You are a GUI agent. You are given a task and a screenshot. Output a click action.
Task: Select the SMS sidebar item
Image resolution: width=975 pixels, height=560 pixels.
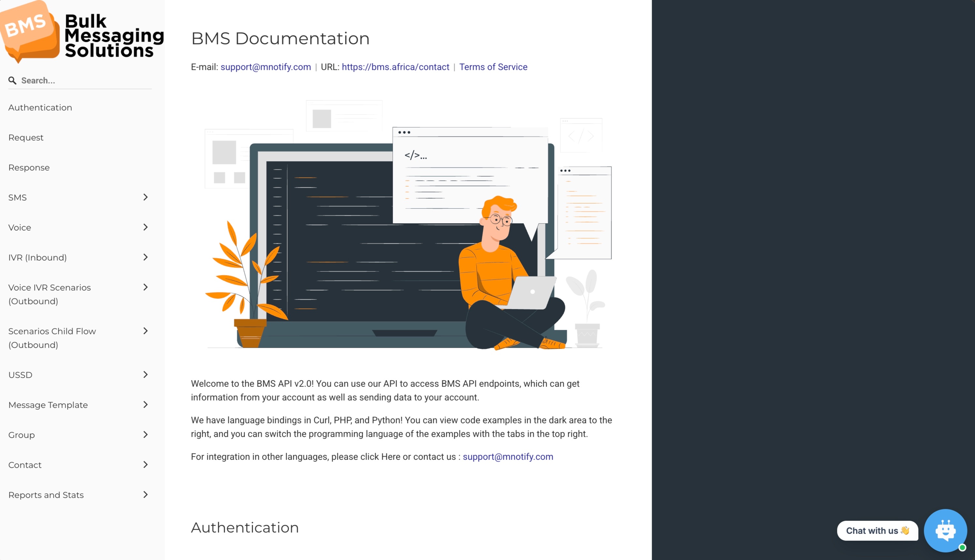pyautogui.click(x=17, y=198)
